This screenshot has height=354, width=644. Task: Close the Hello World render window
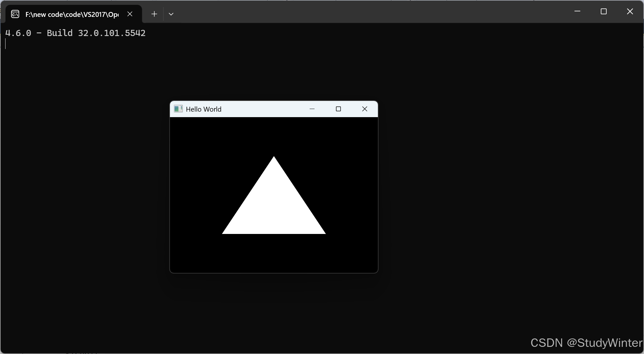coord(365,109)
